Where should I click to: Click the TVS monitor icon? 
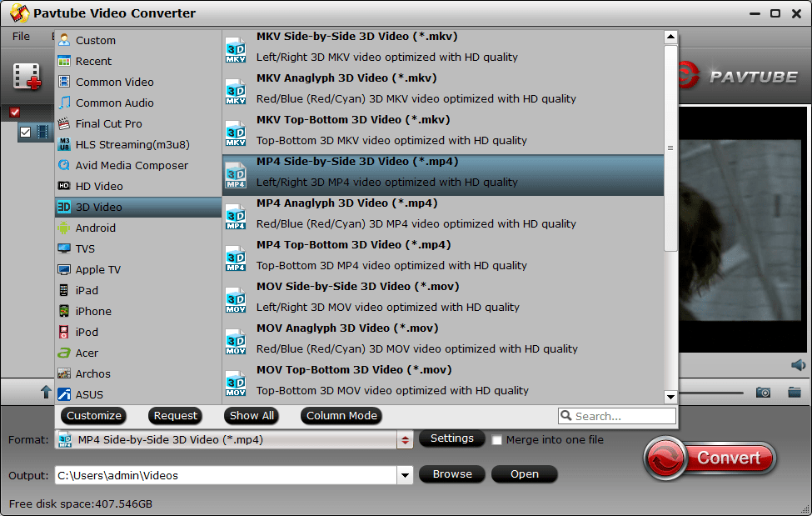(x=64, y=248)
